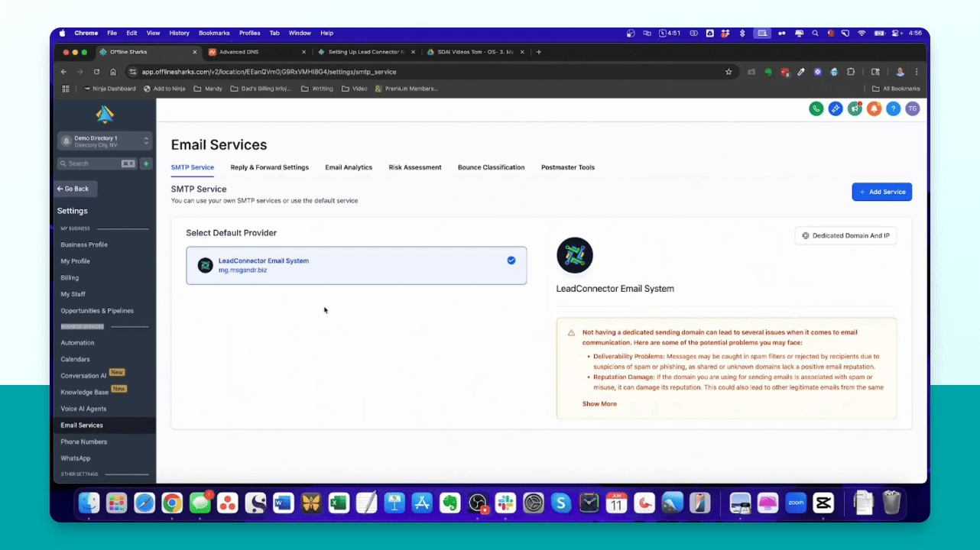Expand the Demo Directory 1 location switcher
The height and width of the screenshot is (550, 980).
click(x=105, y=141)
